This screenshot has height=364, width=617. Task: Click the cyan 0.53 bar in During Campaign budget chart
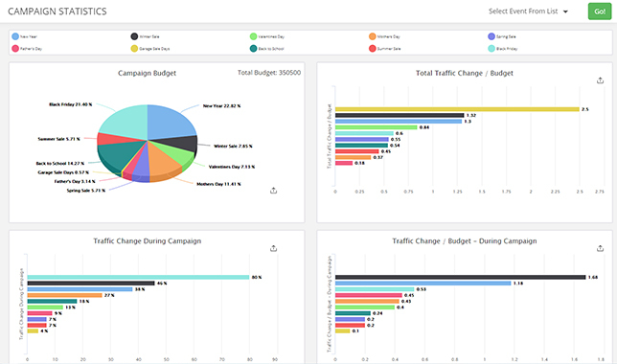point(375,289)
